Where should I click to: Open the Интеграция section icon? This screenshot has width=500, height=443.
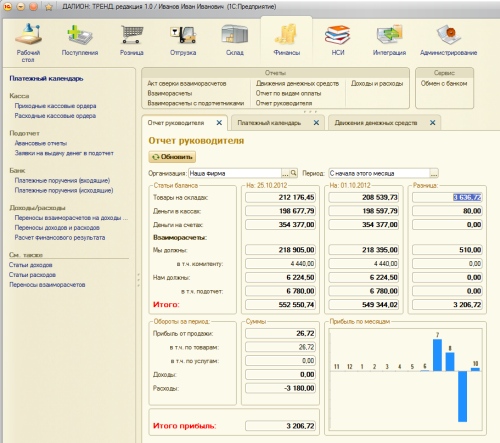pyautogui.click(x=389, y=35)
